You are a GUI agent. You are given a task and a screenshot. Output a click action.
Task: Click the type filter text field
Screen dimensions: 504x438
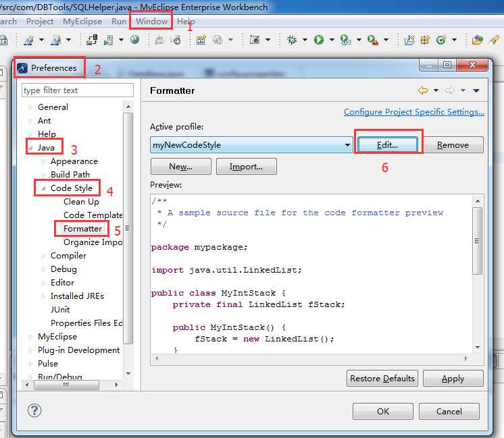[78, 90]
